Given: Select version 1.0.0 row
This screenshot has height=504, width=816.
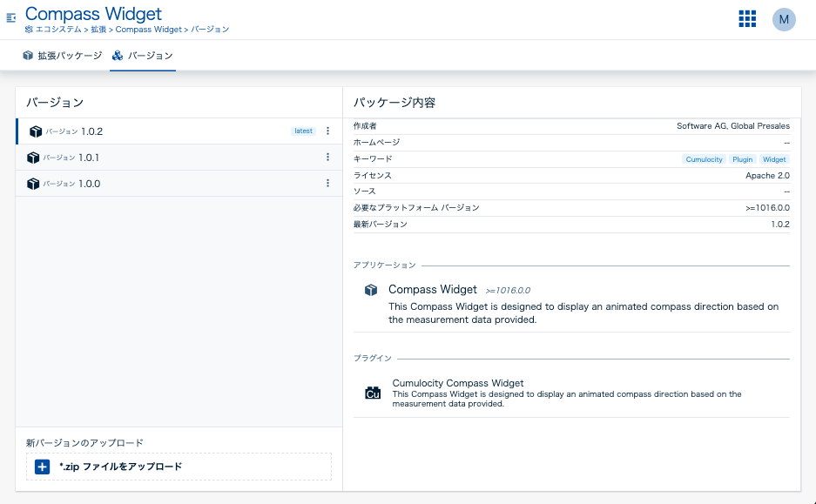Looking at the screenshot, I should pos(179,183).
